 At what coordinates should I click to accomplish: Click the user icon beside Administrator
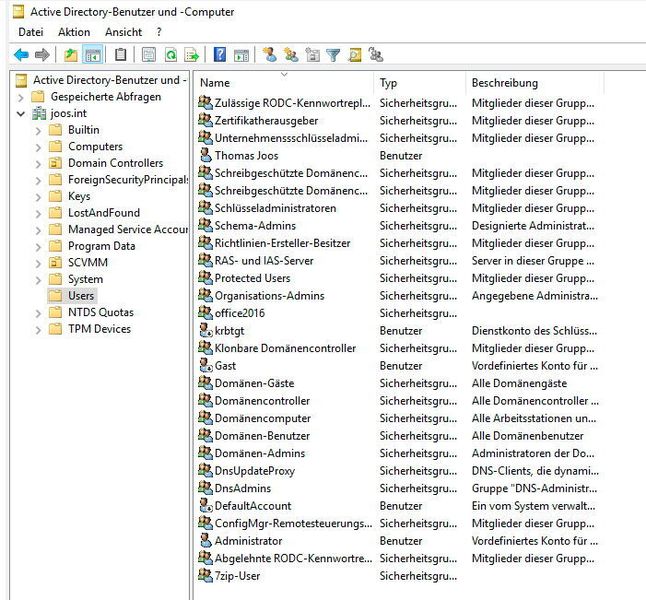[206, 541]
